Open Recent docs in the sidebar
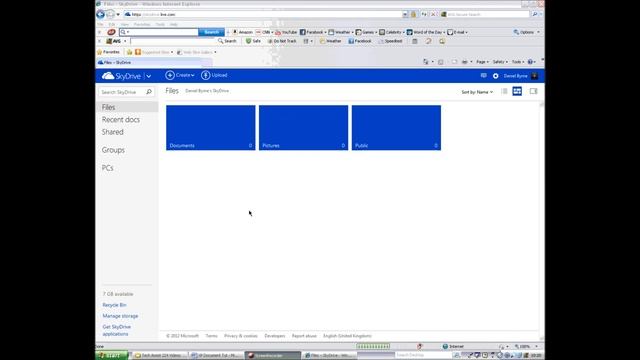This screenshot has height=360, width=640. 121,120
